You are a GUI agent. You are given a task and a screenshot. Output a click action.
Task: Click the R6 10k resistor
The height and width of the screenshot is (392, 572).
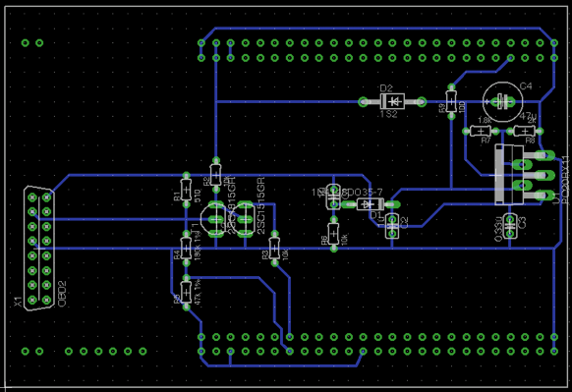click(333, 234)
